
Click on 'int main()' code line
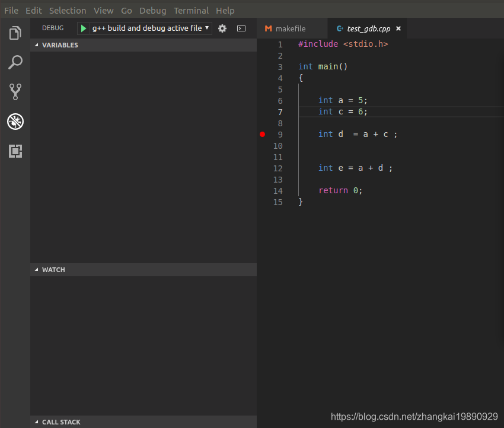(323, 66)
